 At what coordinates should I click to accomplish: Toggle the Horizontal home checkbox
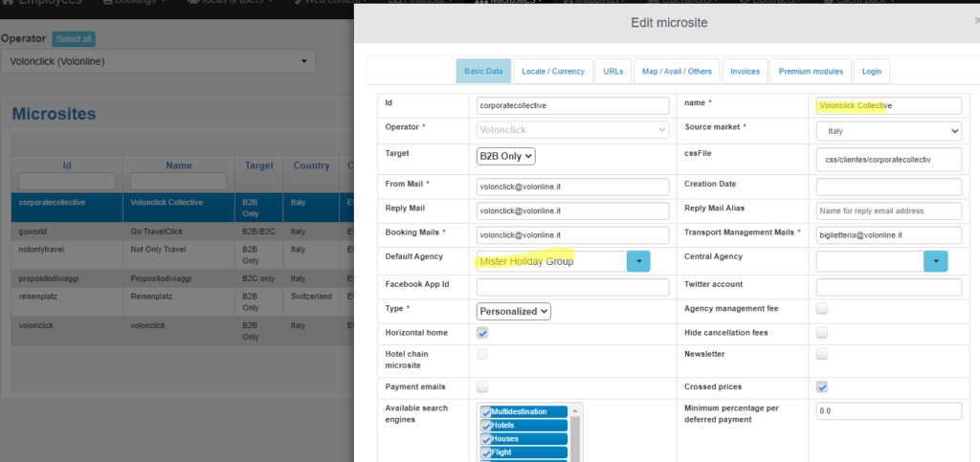(482, 333)
